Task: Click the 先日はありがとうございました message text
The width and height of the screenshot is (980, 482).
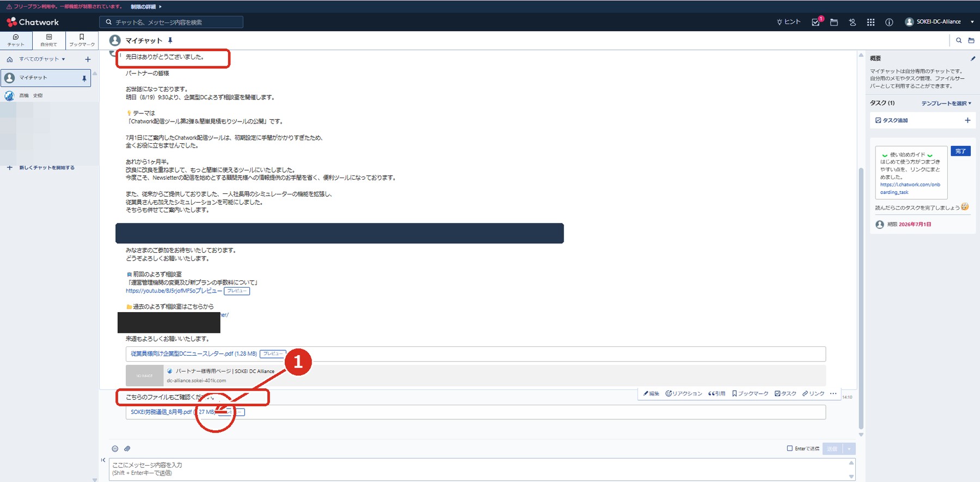Action: pos(165,57)
